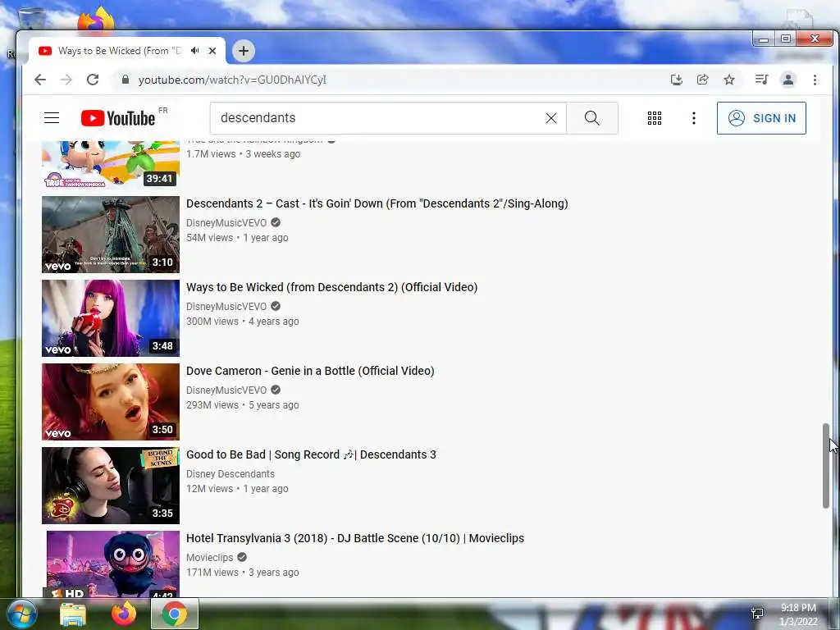This screenshot has height=630, width=840.
Task: Go to the YouTube home logo
Action: (x=118, y=118)
